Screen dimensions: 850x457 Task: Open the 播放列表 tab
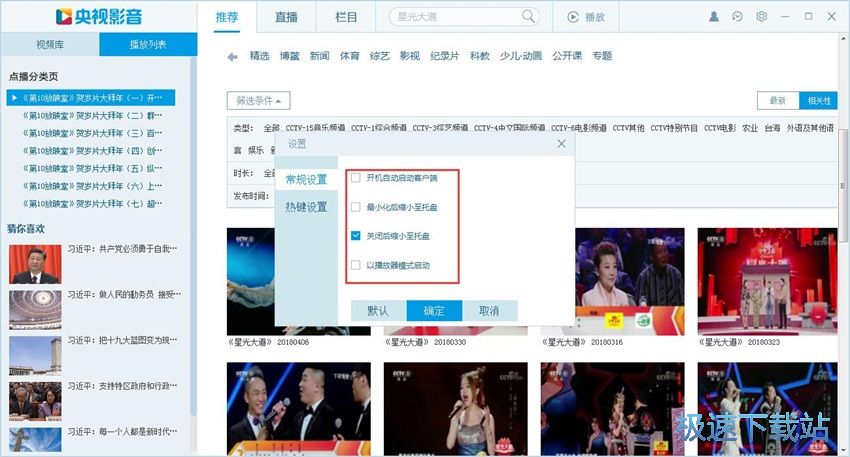(148, 44)
